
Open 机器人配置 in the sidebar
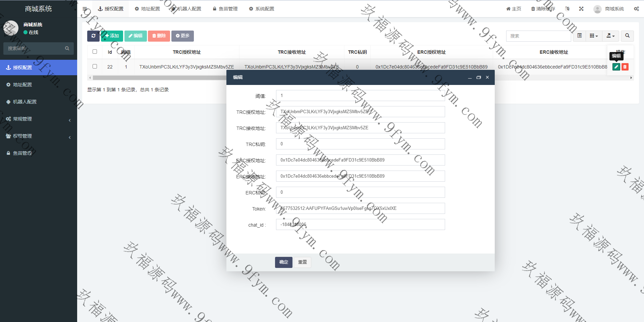24,102
